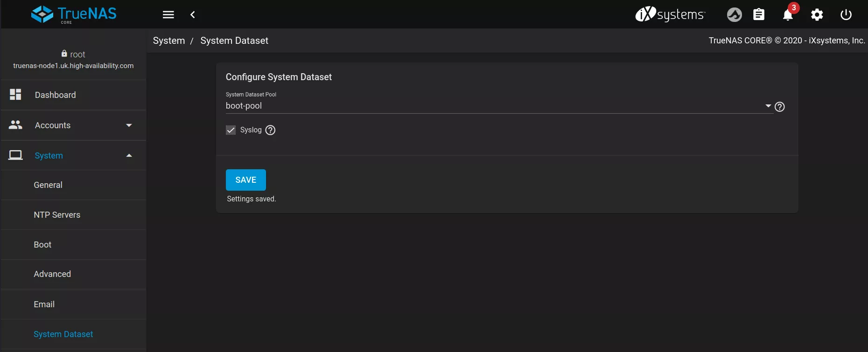868x352 pixels.
Task: Open the TrueCommand status icon
Action: coord(734,15)
